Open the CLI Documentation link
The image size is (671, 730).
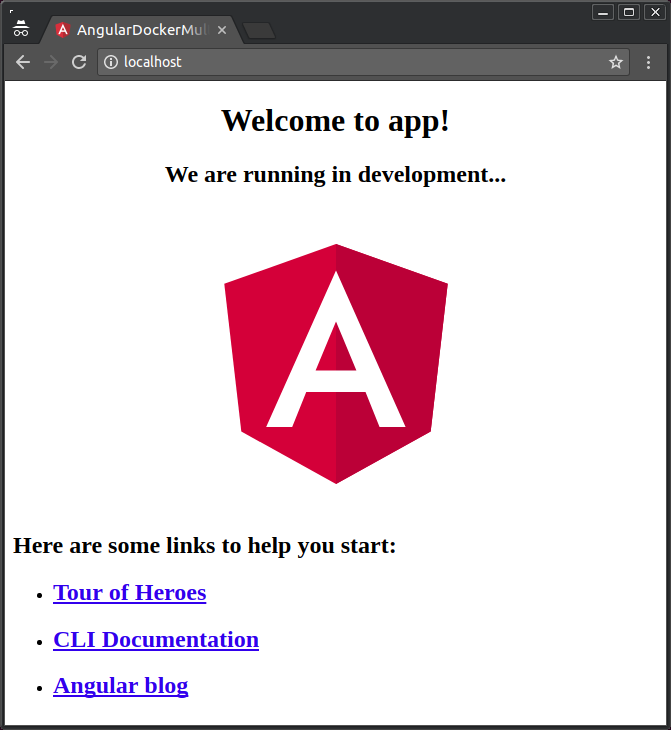(x=156, y=640)
